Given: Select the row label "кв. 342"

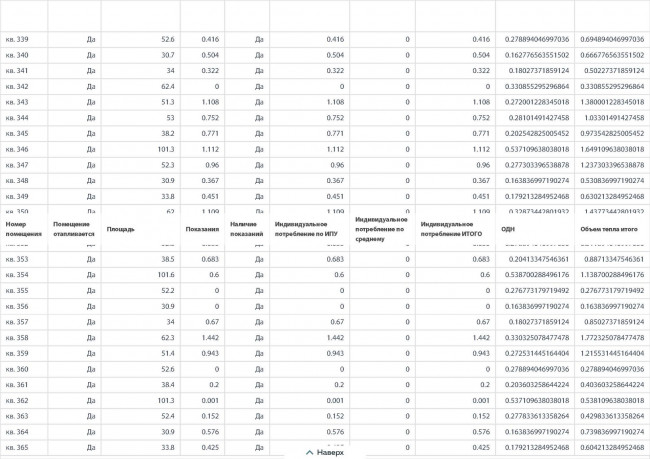Looking at the screenshot, I should 17,86.
